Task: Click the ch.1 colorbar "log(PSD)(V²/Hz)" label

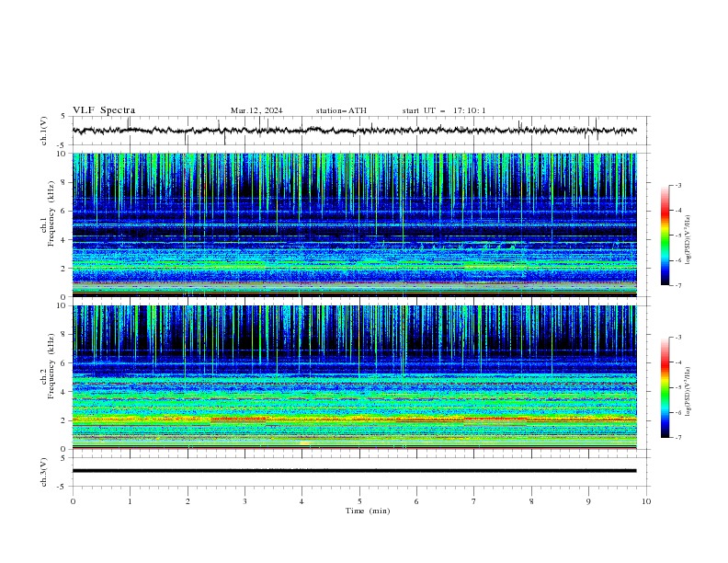Action: pos(688,240)
